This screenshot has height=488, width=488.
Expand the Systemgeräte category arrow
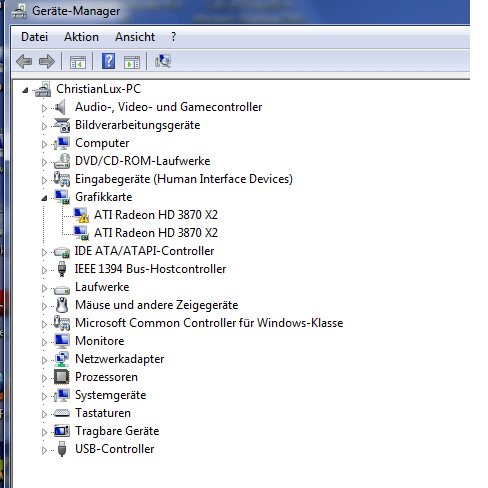44,396
